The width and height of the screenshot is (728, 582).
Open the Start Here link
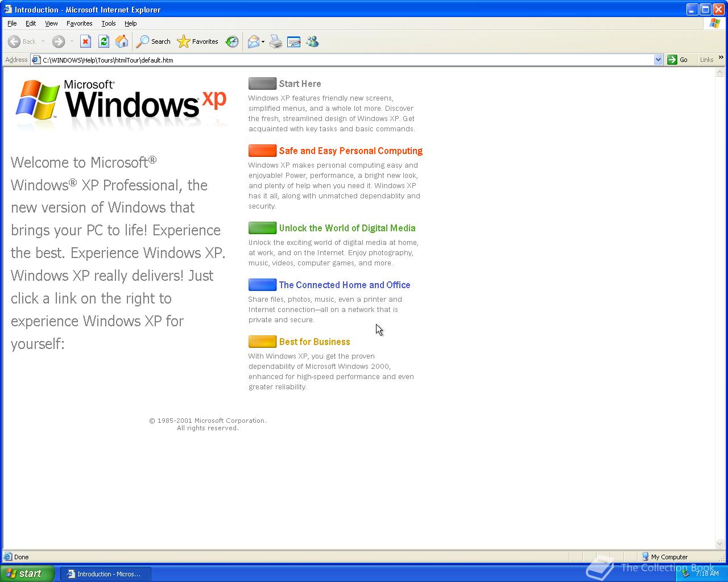pos(300,84)
